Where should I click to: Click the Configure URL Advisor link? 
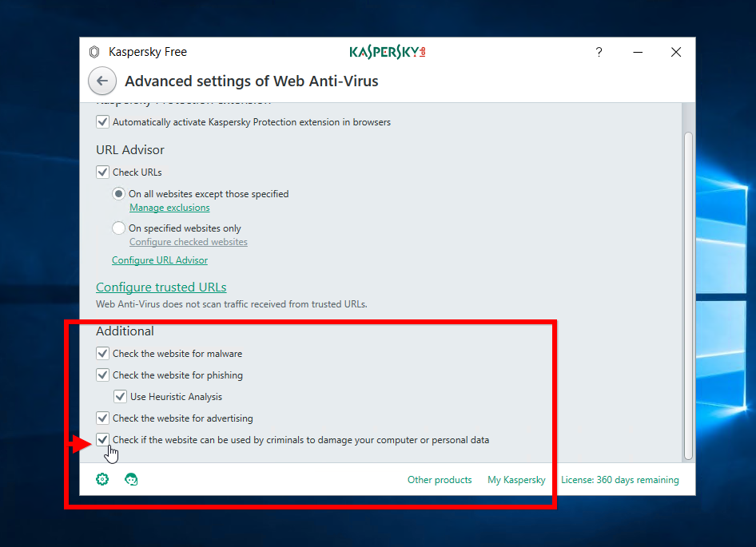(x=160, y=260)
